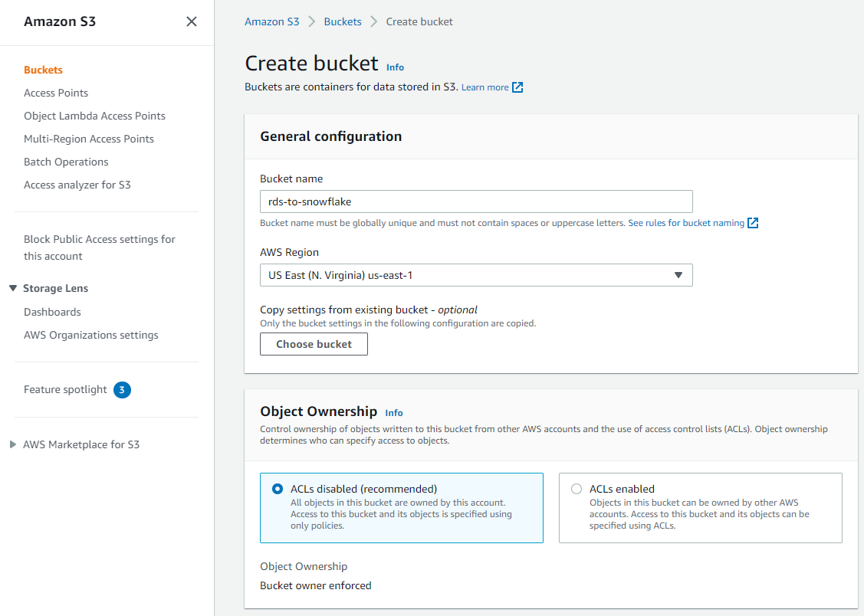
Task: Click Amazon S3 breadcrumb link
Action: [271, 21]
